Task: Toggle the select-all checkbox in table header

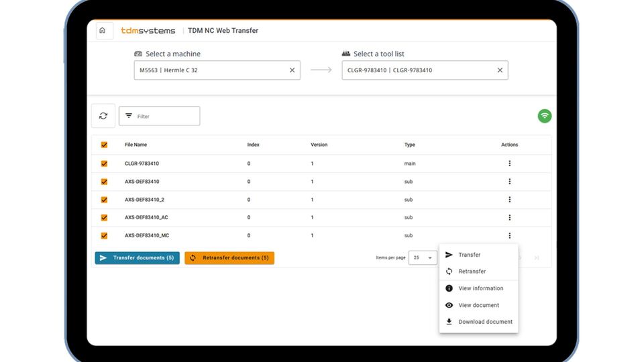Action: coord(104,145)
